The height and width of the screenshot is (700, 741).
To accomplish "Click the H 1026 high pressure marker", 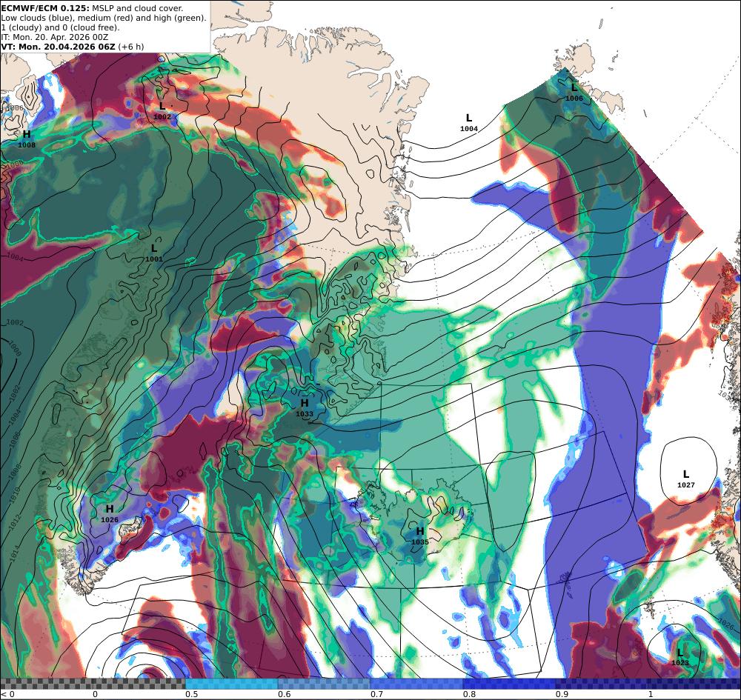I will [110, 513].
